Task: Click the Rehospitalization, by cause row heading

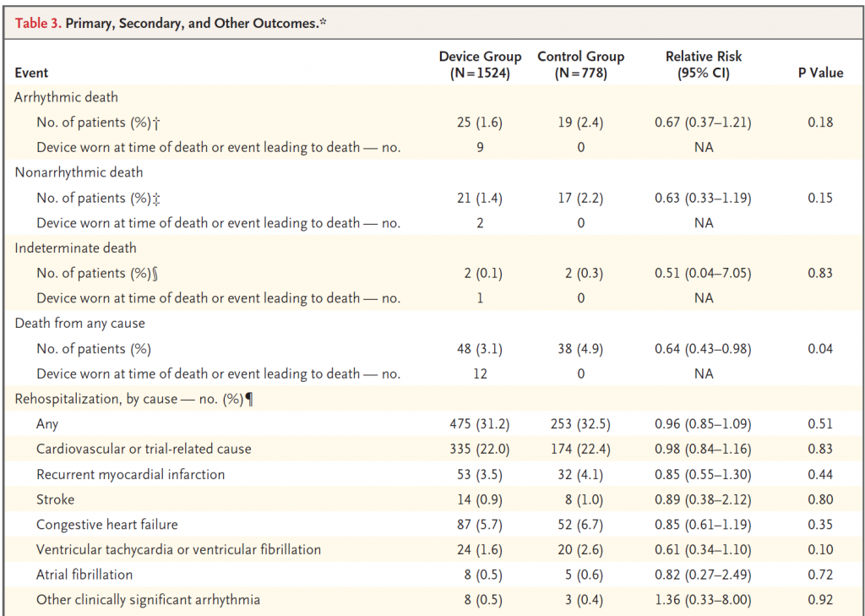Action: click(133, 399)
